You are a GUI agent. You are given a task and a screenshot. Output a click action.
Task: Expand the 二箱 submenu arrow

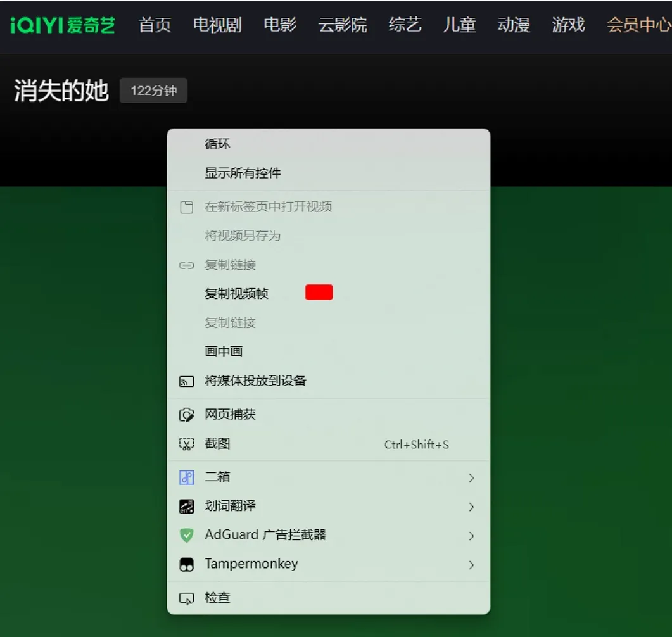pos(471,477)
